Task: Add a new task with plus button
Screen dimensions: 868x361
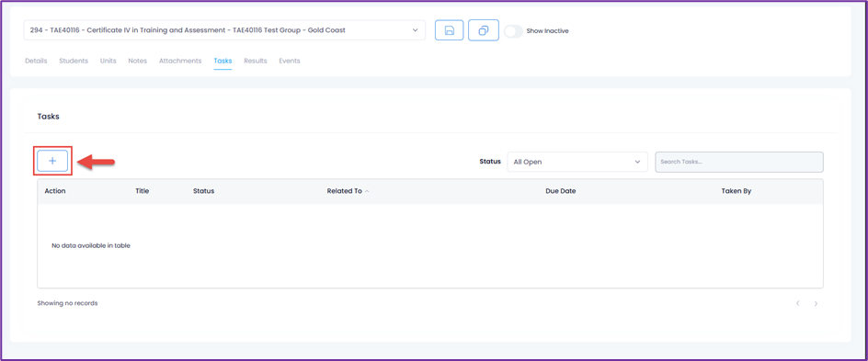Action: tap(52, 161)
